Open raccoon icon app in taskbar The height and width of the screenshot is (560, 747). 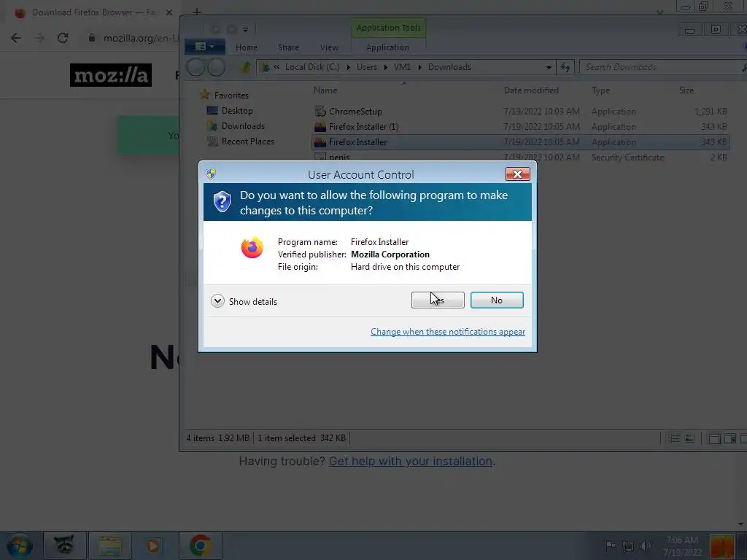coord(64,545)
